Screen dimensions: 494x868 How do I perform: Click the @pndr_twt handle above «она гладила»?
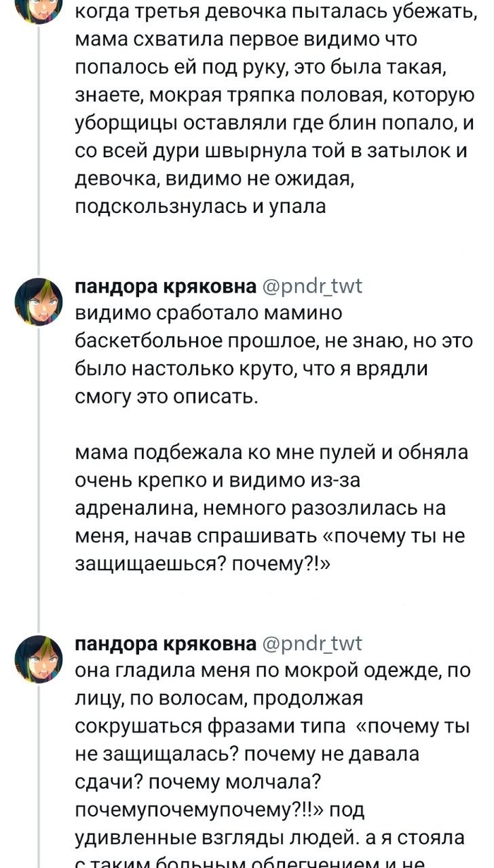click(313, 644)
